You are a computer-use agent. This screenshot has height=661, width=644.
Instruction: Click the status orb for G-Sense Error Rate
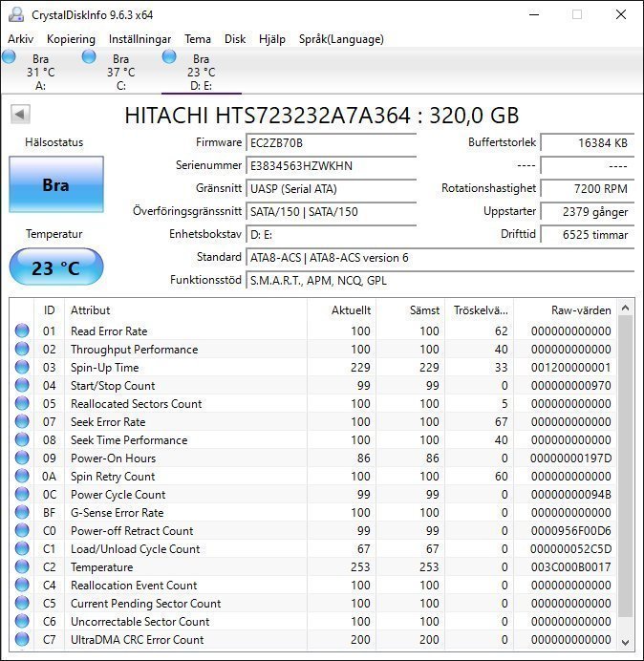22,512
